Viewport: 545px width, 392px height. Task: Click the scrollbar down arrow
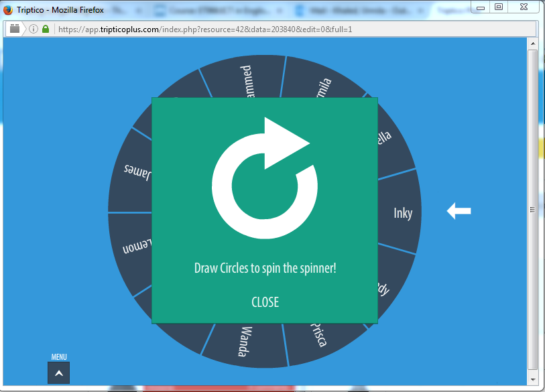[534, 381]
